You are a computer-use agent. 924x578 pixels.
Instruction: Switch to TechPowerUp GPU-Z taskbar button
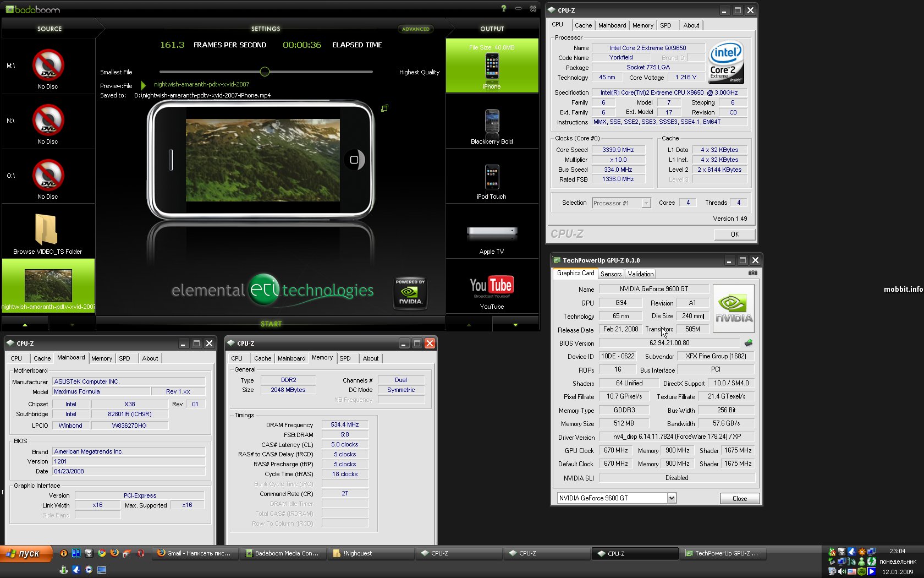click(x=723, y=553)
